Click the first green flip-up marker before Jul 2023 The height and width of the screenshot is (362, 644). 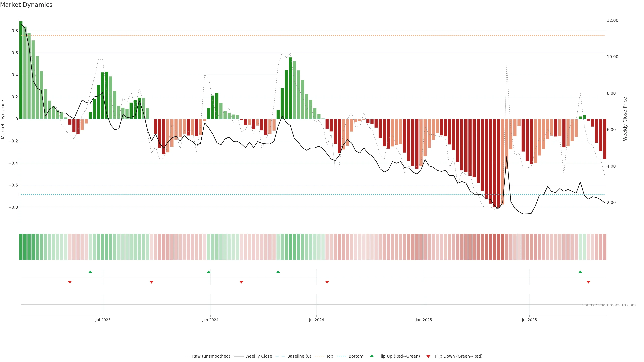(90, 272)
